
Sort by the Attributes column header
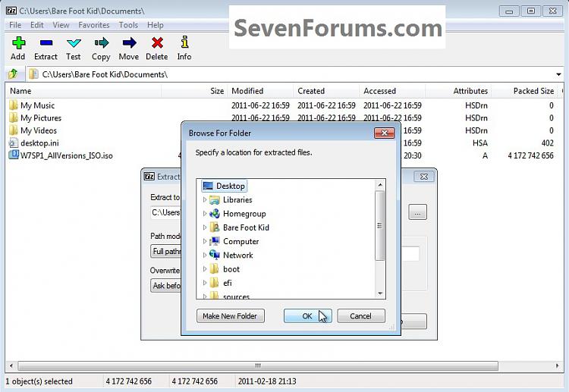pyautogui.click(x=458, y=91)
